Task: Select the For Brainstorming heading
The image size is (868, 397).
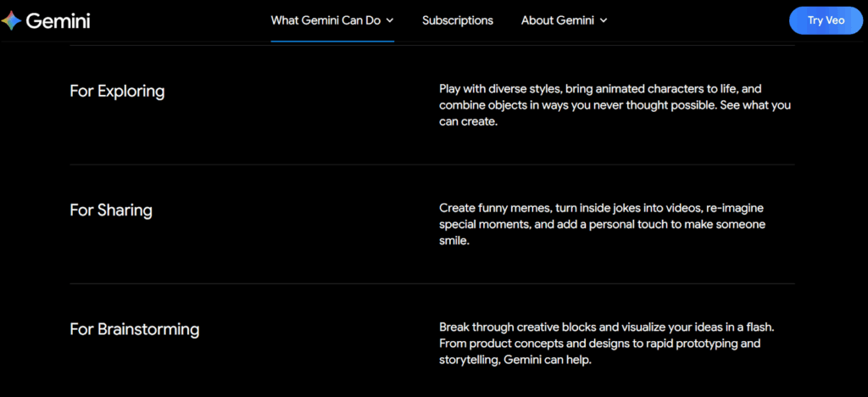Action: coord(134,328)
